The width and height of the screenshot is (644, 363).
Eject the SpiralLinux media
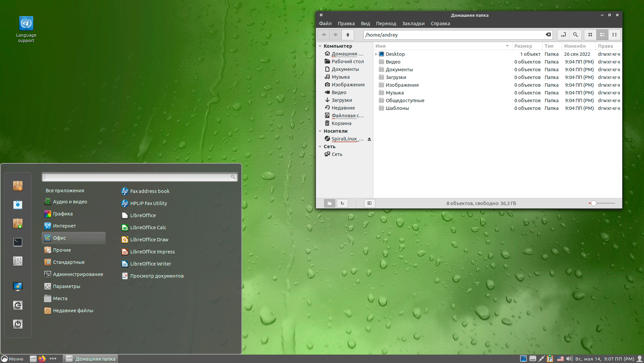369,139
